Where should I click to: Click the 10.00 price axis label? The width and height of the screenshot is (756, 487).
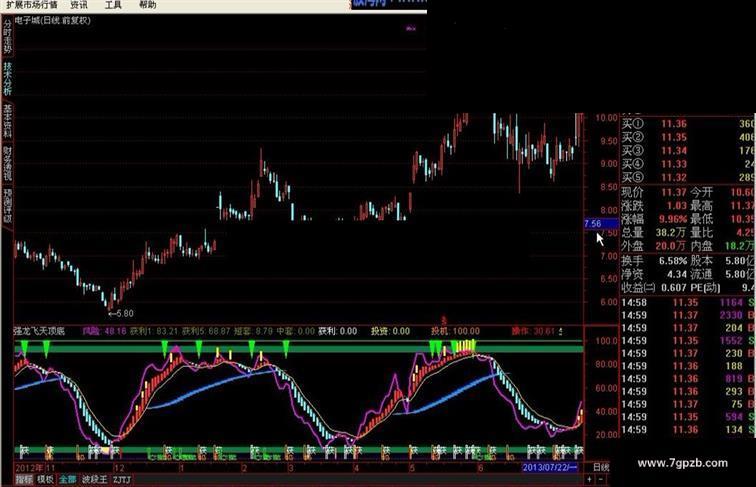(606, 118)
